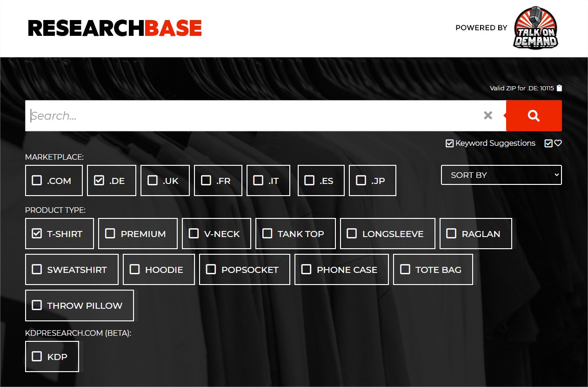Image resolution: width=588 pixels, height=387 pixels.
Task: Toggle the heart favorites checkbox
Action: click(548, 143)
